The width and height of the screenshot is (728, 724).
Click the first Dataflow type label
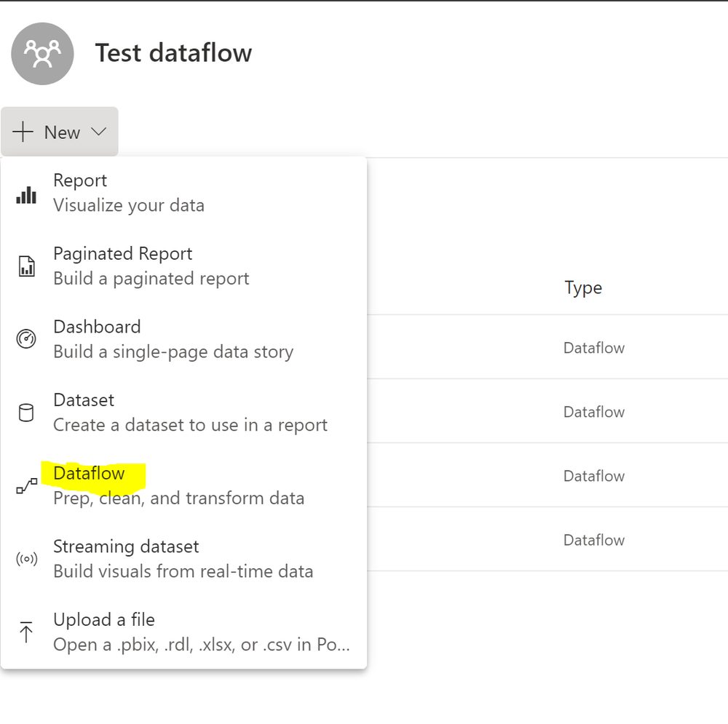coord(593,348)
